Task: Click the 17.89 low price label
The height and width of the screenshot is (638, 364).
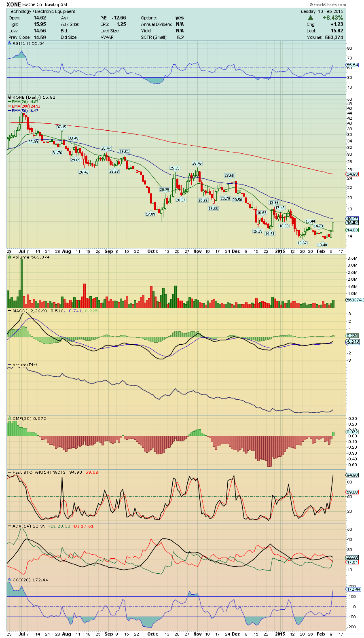Action: click(150, 214)
